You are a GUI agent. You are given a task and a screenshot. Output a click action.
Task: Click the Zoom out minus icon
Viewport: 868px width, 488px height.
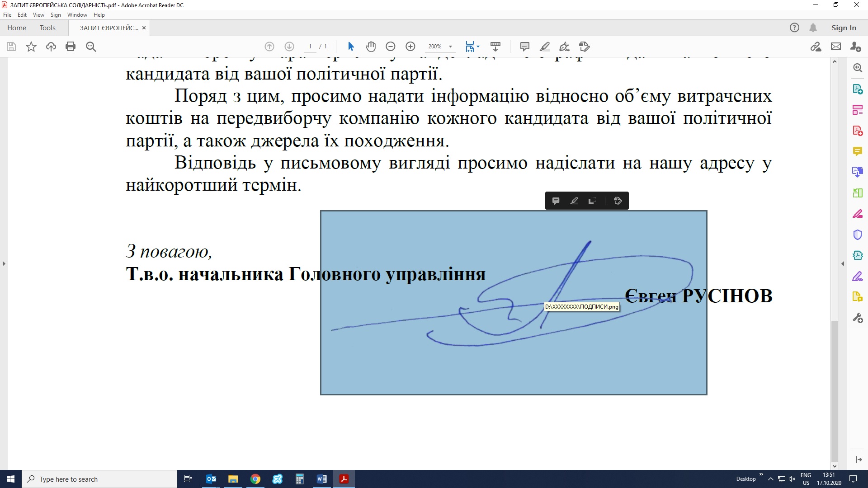click(x=391, y=47)
